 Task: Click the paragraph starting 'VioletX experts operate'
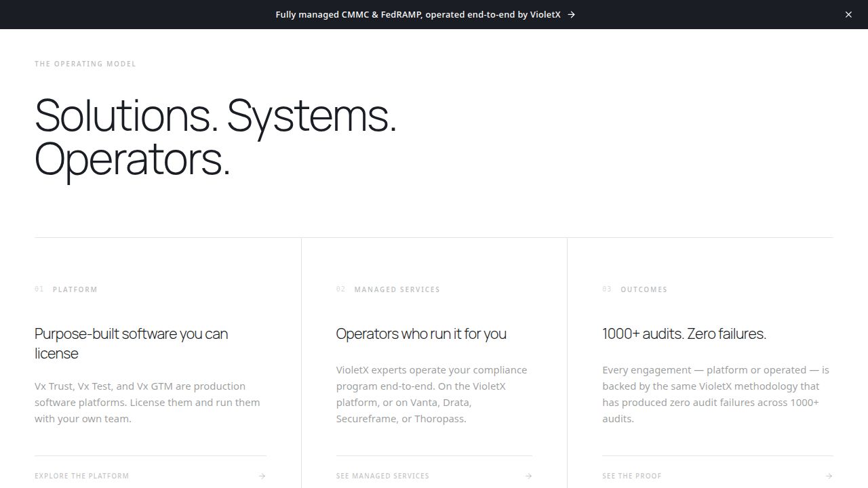point(431,394)
